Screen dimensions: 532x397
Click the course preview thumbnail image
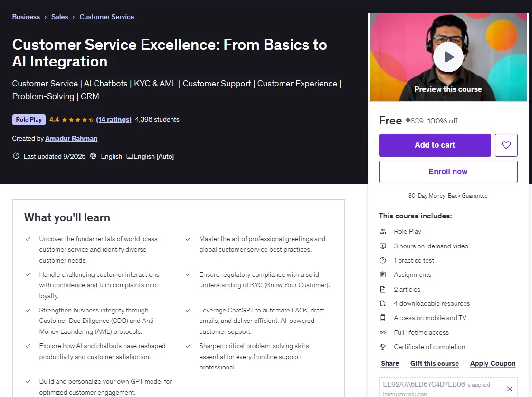click(x=448, y=57)
